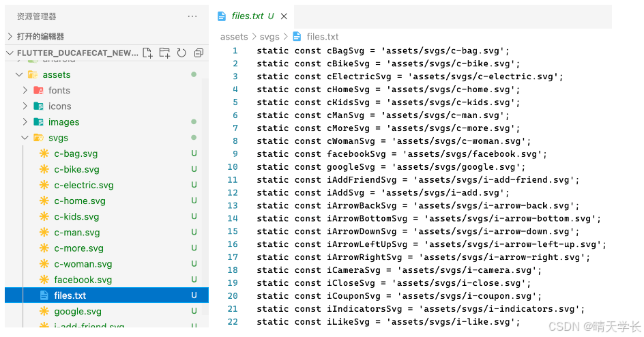Click the svg icon beside c-bag.svg
Screen dimensions: 644x337
[x=44, y=153]
